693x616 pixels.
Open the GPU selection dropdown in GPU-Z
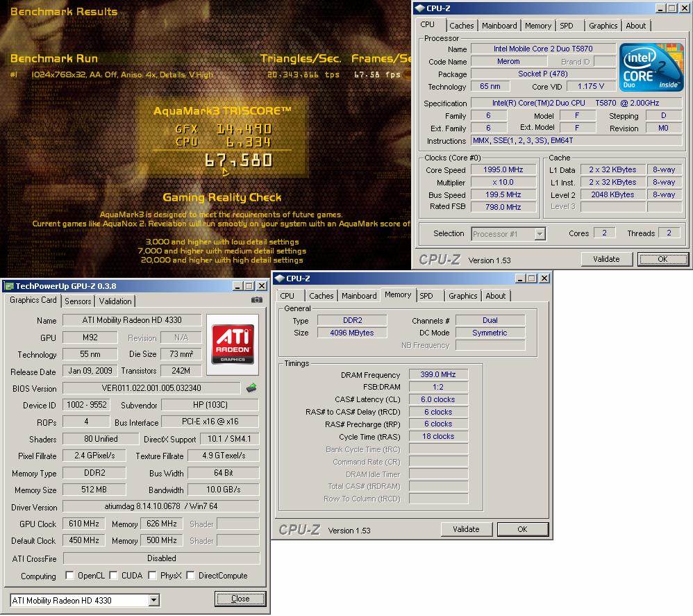click(153, 600)
